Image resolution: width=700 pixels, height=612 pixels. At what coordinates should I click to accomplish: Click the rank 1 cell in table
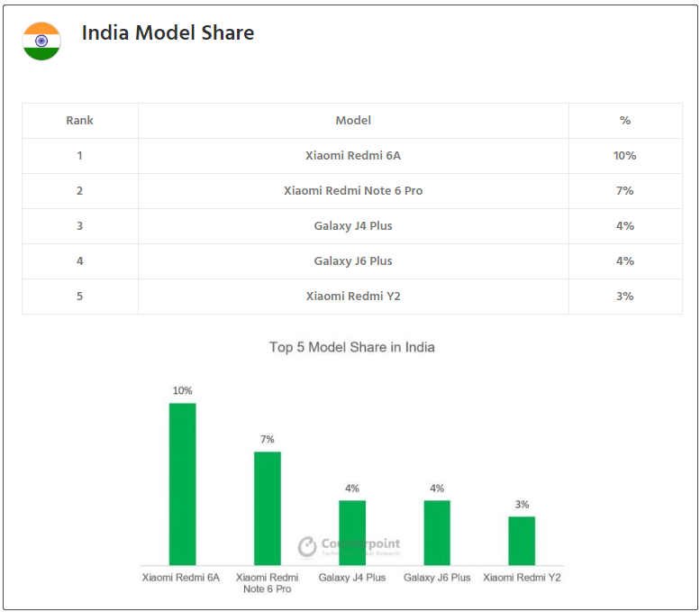(79, 155)
